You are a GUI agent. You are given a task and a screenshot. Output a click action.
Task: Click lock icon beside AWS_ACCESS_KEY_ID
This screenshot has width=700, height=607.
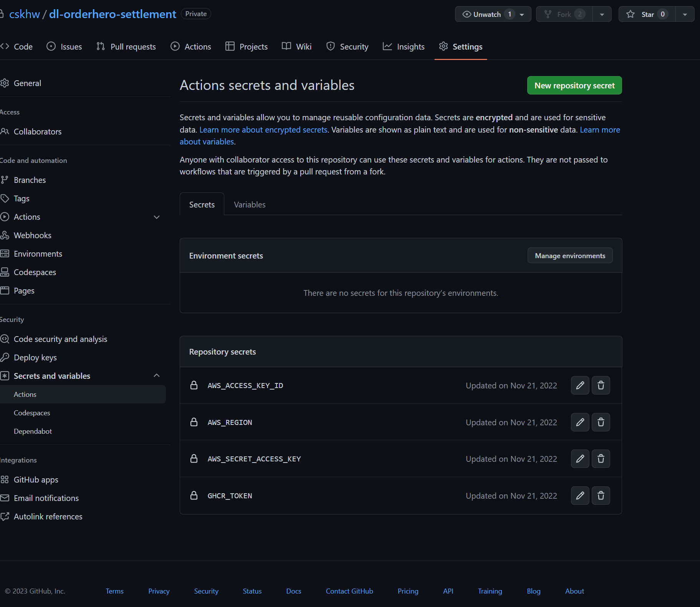point(194,385)
